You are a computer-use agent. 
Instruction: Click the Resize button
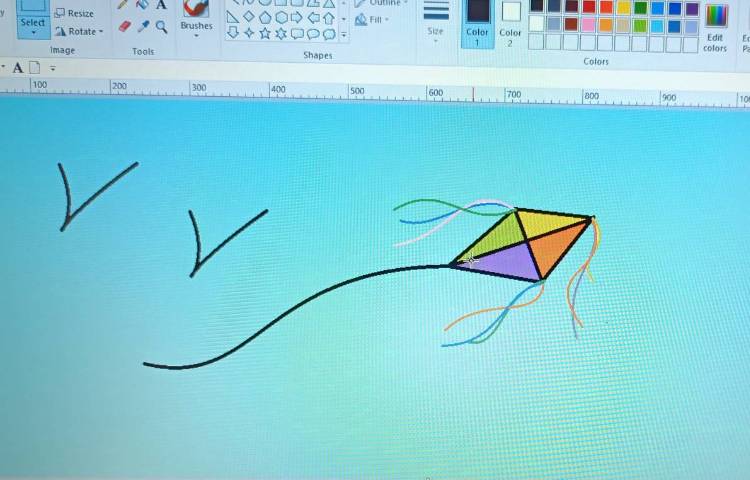coord(74,13)
